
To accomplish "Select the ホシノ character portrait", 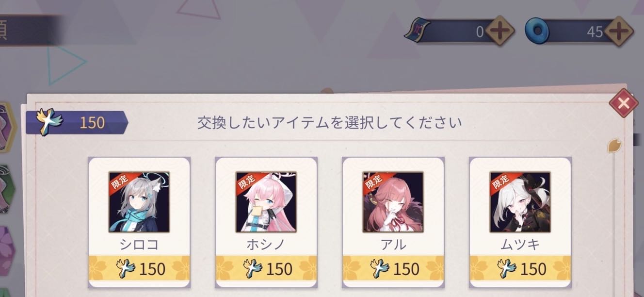I will pyautogui.click(x=266, y=202).
